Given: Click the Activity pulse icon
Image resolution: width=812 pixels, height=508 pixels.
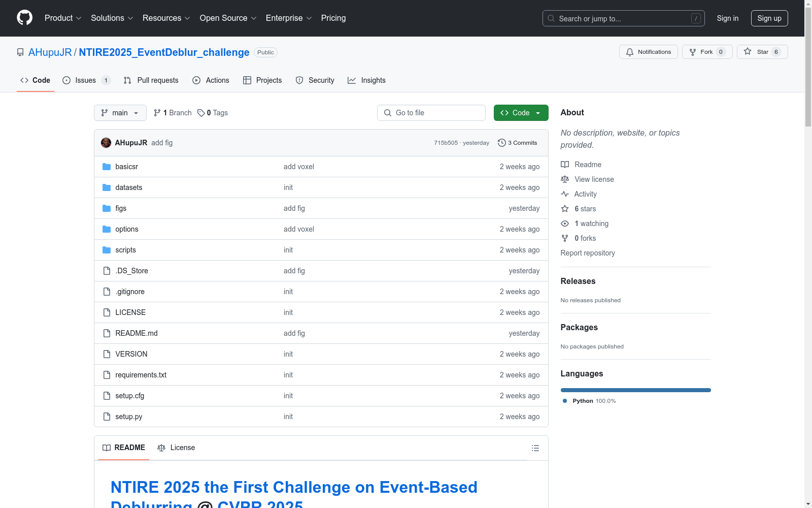Looking at the screenshot, I should tap(565, 194).
